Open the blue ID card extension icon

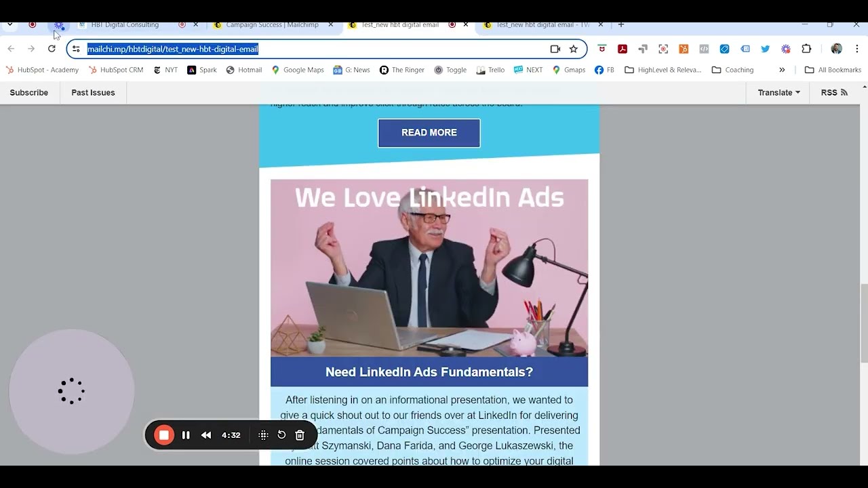745,49
